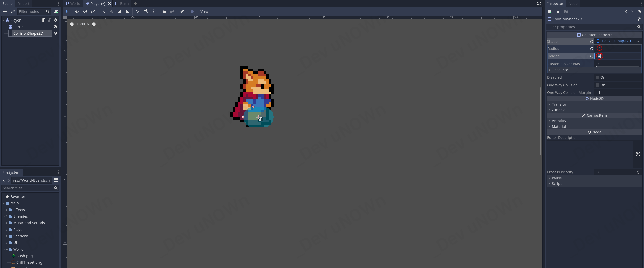Select the Sprite node
The width and height of the screenshot is (644, 268).
(x=18, y=27)
